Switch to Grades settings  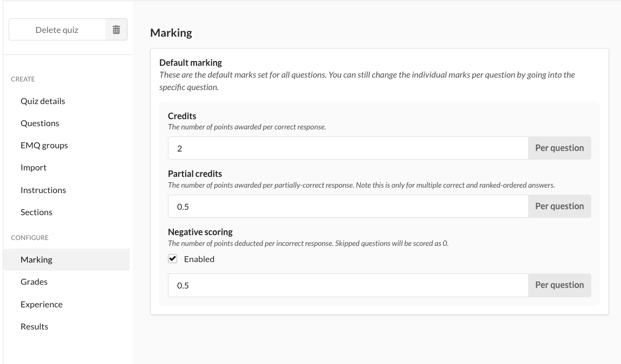point(34,281)
